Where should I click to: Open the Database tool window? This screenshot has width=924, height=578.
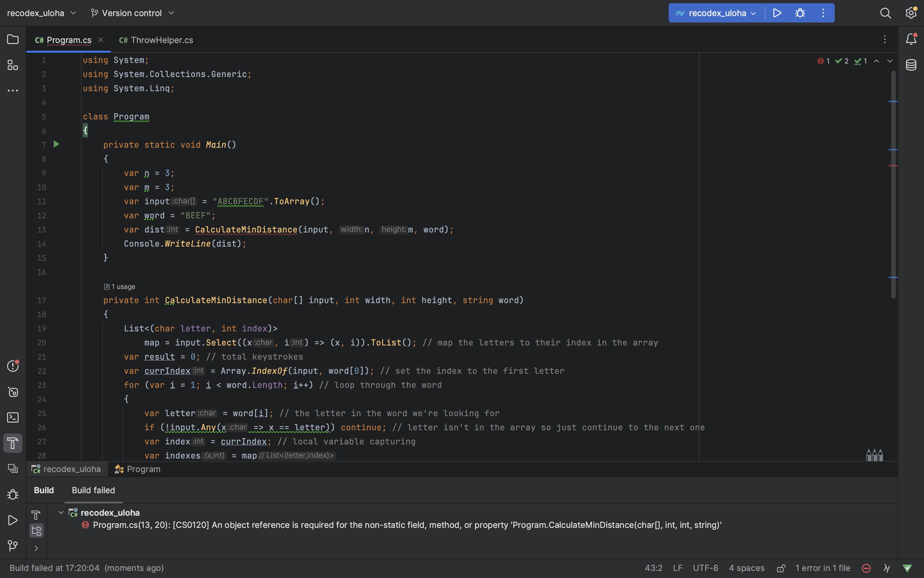coord(911,65)
